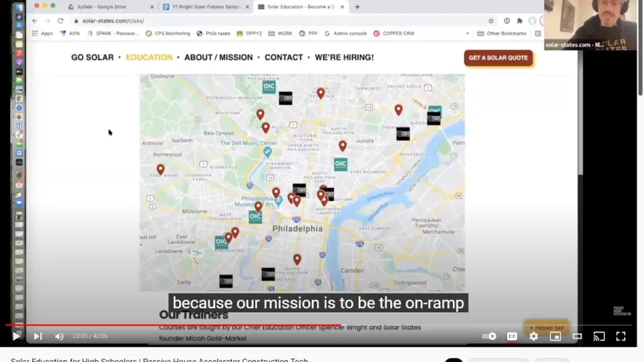The height and width of the screenshot is (362, 644).
Task: Toggle the autoplay switch
Action: click(x=490, y=336)
